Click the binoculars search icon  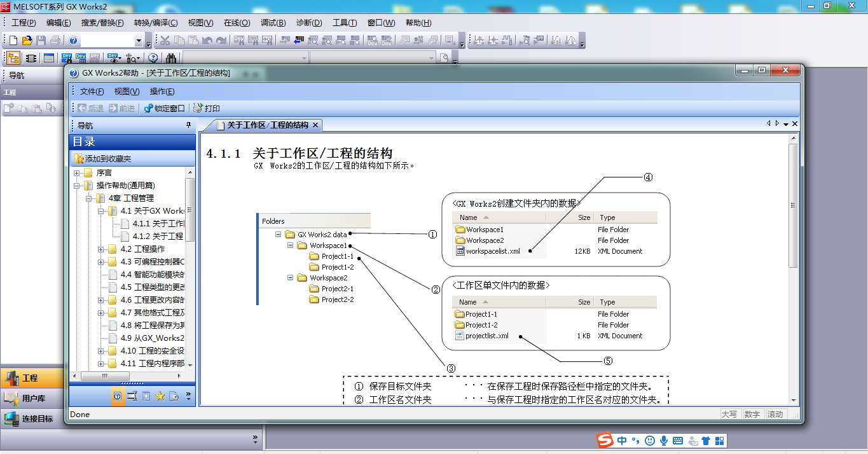tap(171, 58)
